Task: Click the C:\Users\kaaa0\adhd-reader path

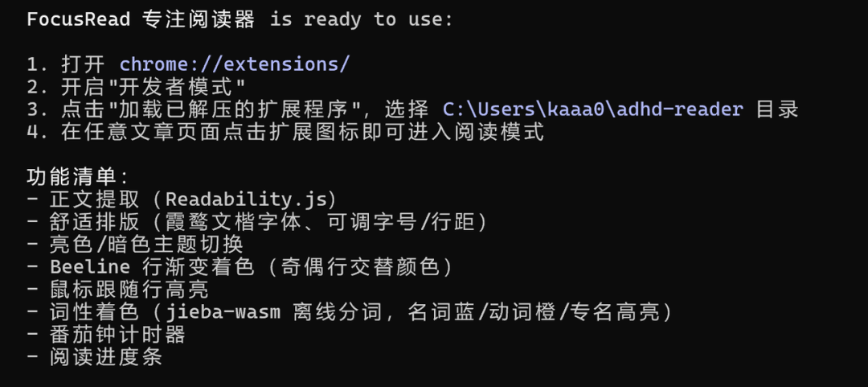Action: tap(593, 109)
